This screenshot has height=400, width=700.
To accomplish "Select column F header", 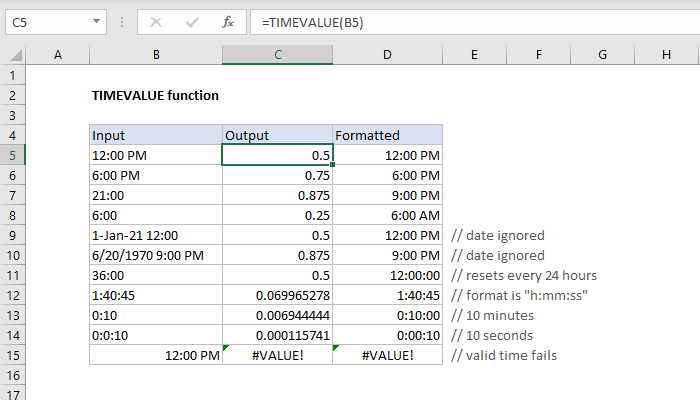I will (x=538, y=55).
